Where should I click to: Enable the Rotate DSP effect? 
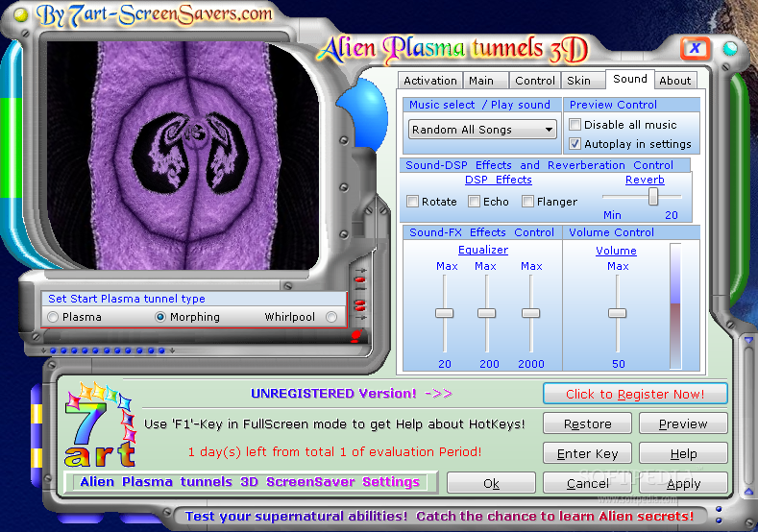click(412, 202)
